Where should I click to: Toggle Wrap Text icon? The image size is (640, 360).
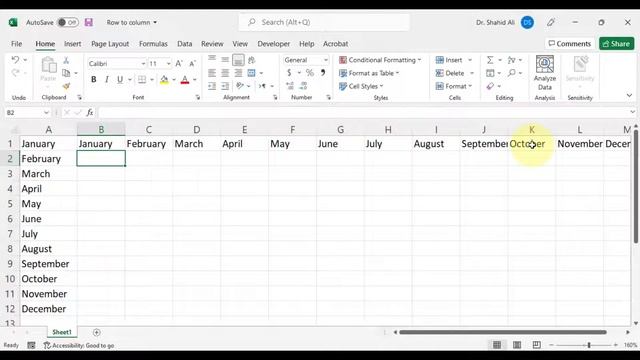click(251, 60)
